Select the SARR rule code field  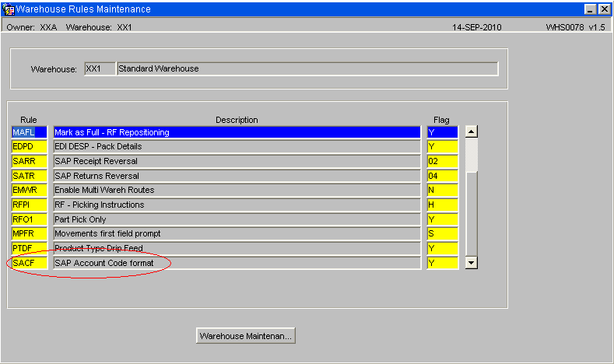click(30, 161)
